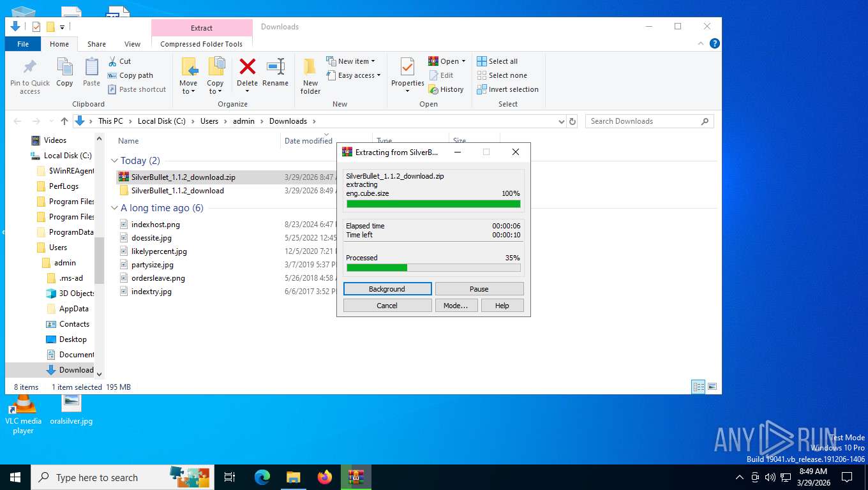Switch to the Share ribbon tab
The height and width of the screenshot is (490, 868).
[96, 44]
